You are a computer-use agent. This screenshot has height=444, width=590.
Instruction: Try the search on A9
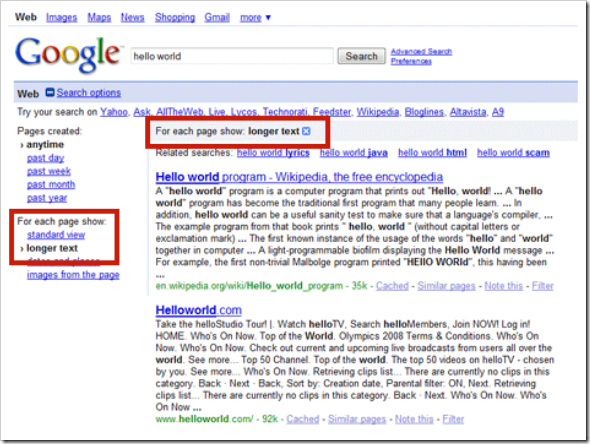498,112
